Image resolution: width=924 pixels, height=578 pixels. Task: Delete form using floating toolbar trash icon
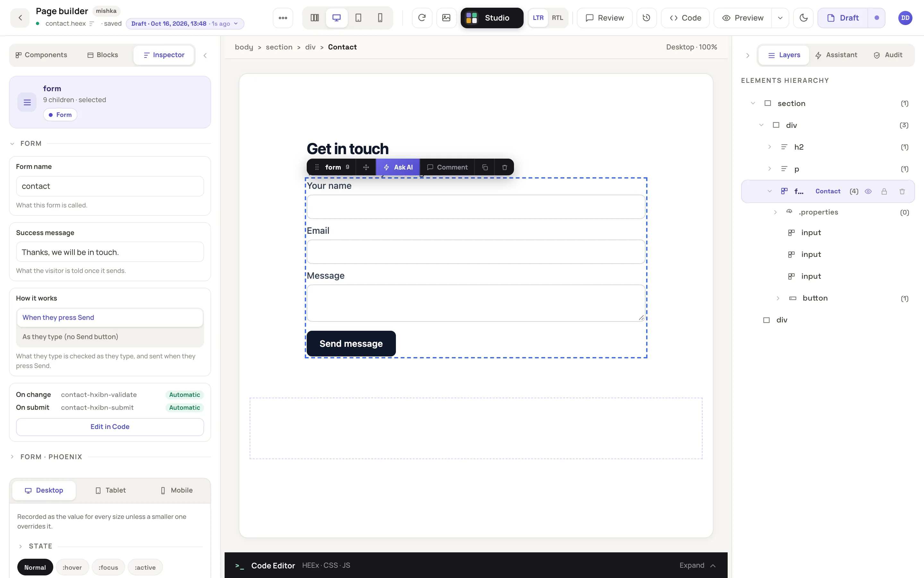click(x=504, y=167)
